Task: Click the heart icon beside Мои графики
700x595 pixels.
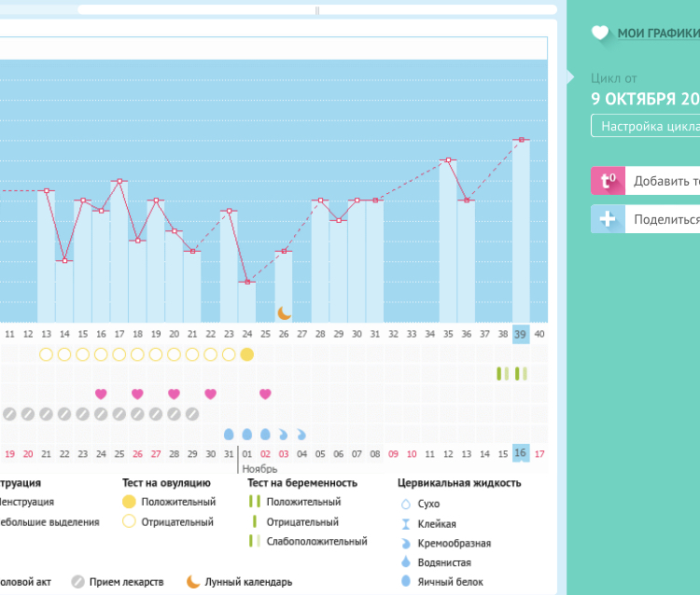Action: [x=600, y=34]
